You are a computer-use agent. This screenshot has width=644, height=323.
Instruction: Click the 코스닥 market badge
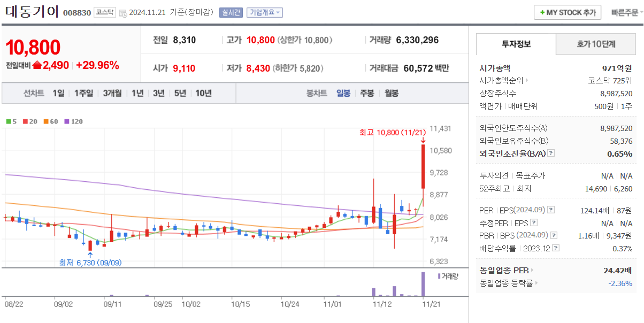tap(104, 12)
